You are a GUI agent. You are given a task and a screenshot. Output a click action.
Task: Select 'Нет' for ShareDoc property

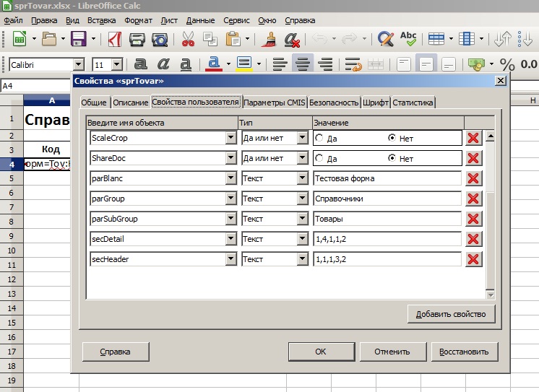[x=392, y=158]
